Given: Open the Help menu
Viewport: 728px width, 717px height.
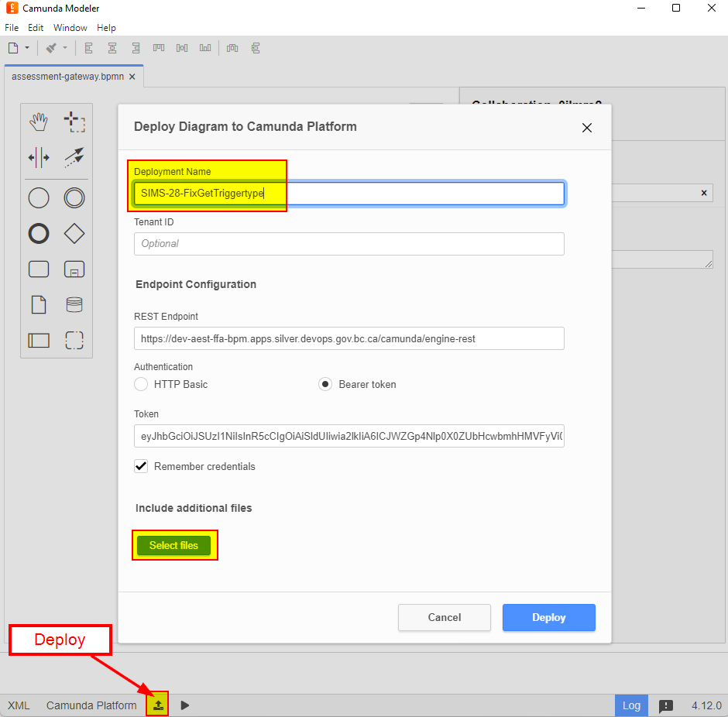Looking at the screenshot, I should [x=106, y=27].
